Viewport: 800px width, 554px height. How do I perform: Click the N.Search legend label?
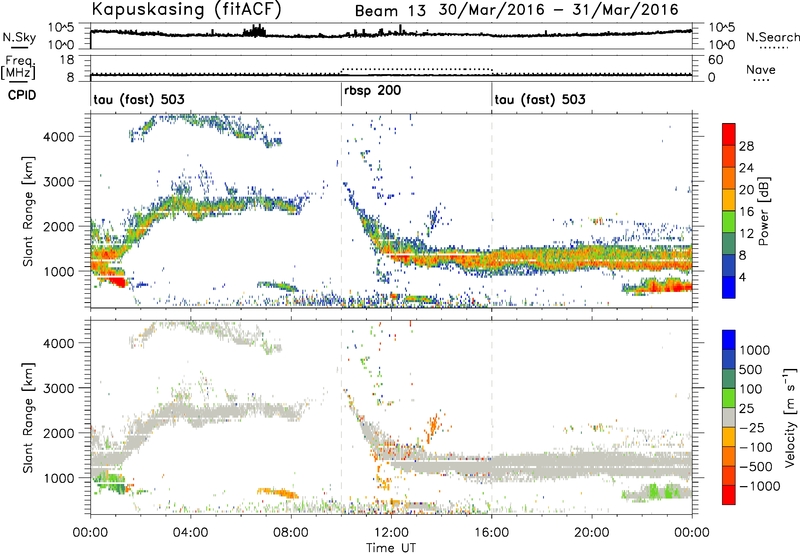[x=772, y=37]
